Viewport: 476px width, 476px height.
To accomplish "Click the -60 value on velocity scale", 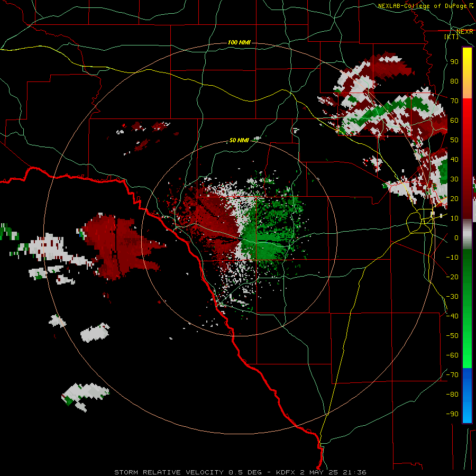I will [x=452, y=355].
